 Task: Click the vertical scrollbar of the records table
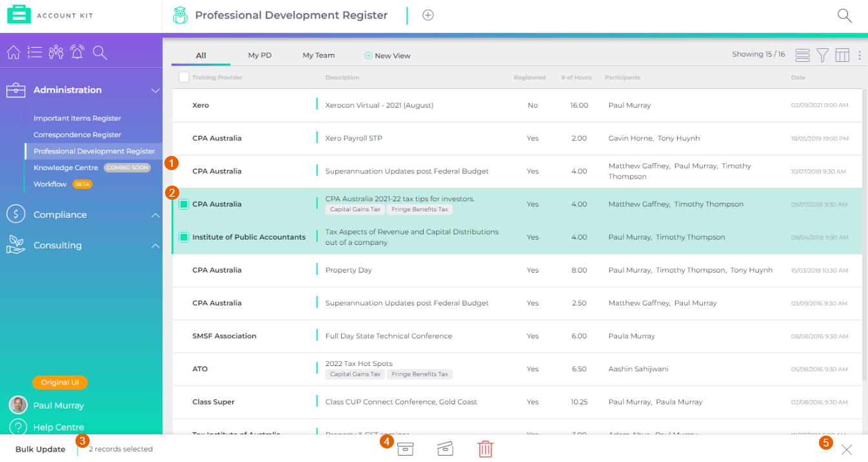pos(865,235)
